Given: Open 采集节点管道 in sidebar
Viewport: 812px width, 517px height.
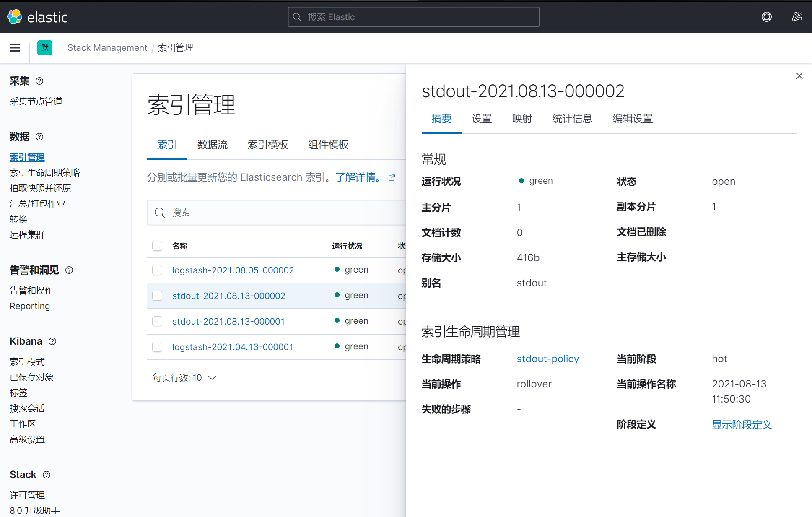Looking at the screenshot, I should 36,101.
